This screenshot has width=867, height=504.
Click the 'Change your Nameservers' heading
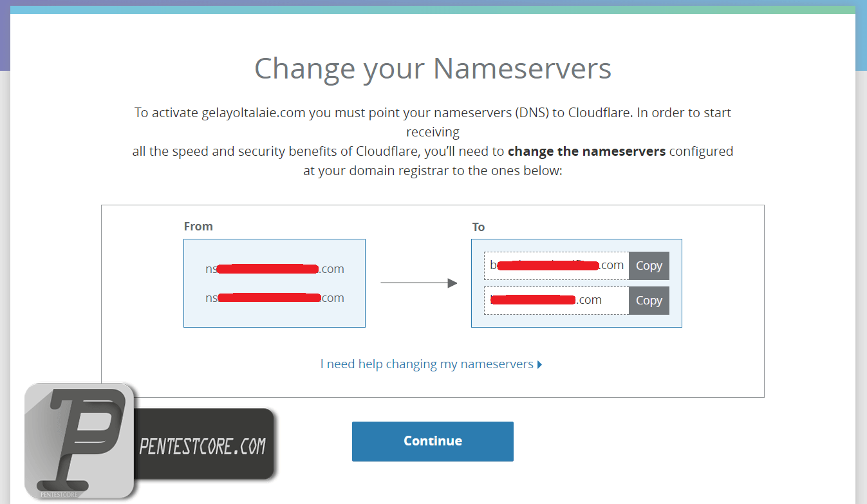[x=433, y=68]
